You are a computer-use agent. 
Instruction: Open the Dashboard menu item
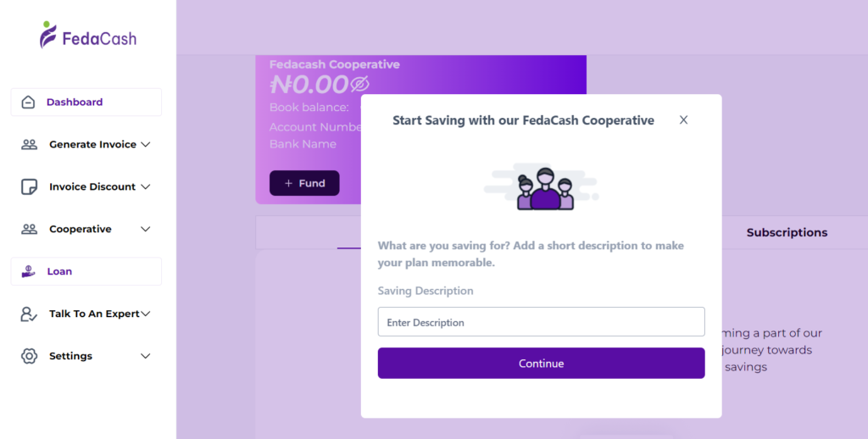click(75, 103)
